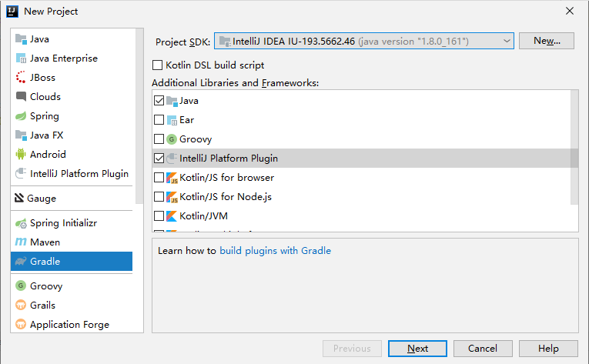
Task: Click the SDK folder icon in Project SDK field
Action: coord(225,42)
